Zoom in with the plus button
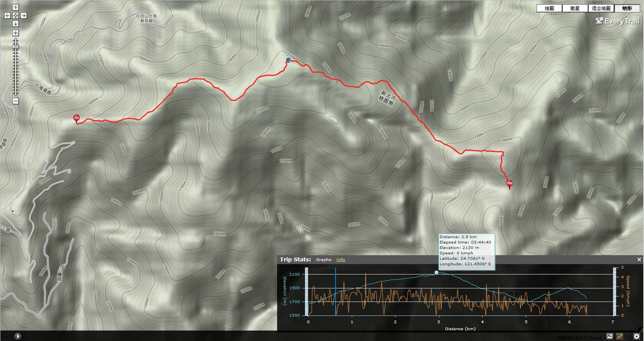644x341 pixels. click(16, 33)
